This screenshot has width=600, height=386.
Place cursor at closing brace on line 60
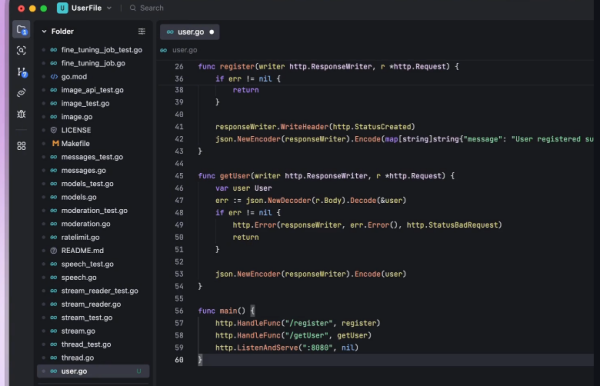tap(200, 360)
